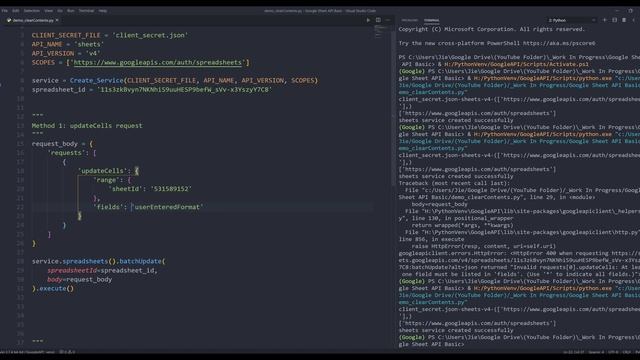
Task: Open the Selection menu
Action: [x=31, y=11]
